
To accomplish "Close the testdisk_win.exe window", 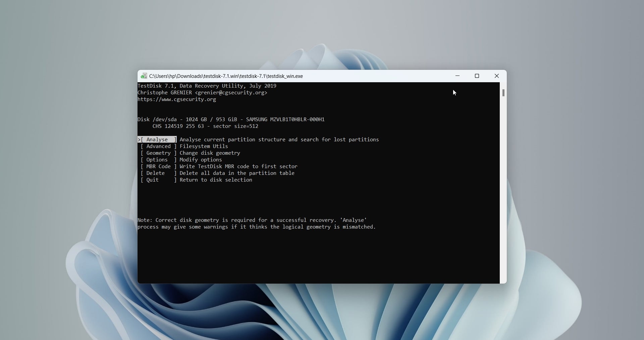I will click(497, 76).
